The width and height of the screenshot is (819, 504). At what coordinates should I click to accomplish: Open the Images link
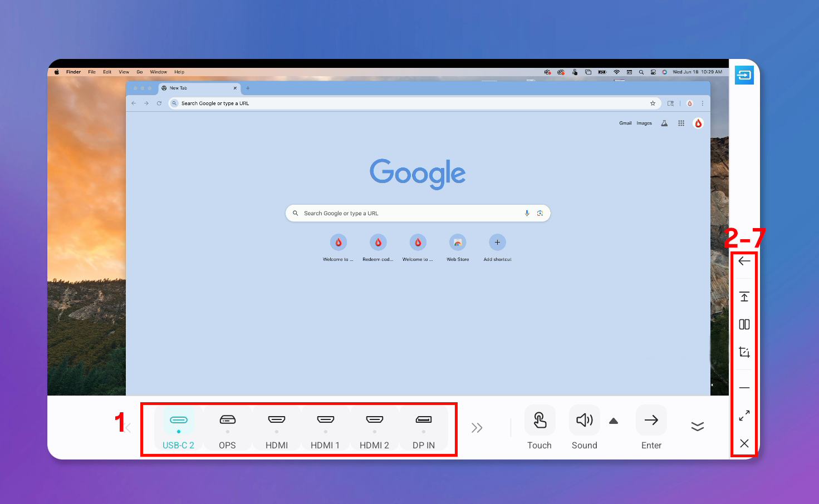(x=644, y=123)
